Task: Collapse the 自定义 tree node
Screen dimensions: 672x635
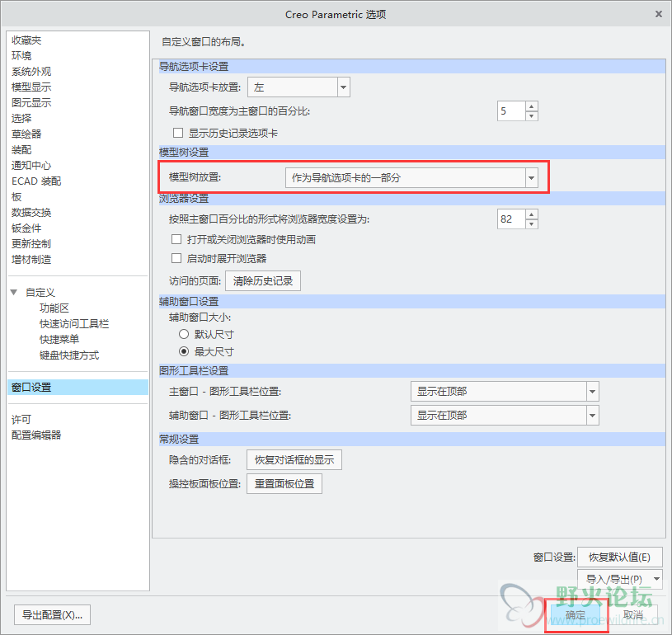Action: tap(14, 293)
